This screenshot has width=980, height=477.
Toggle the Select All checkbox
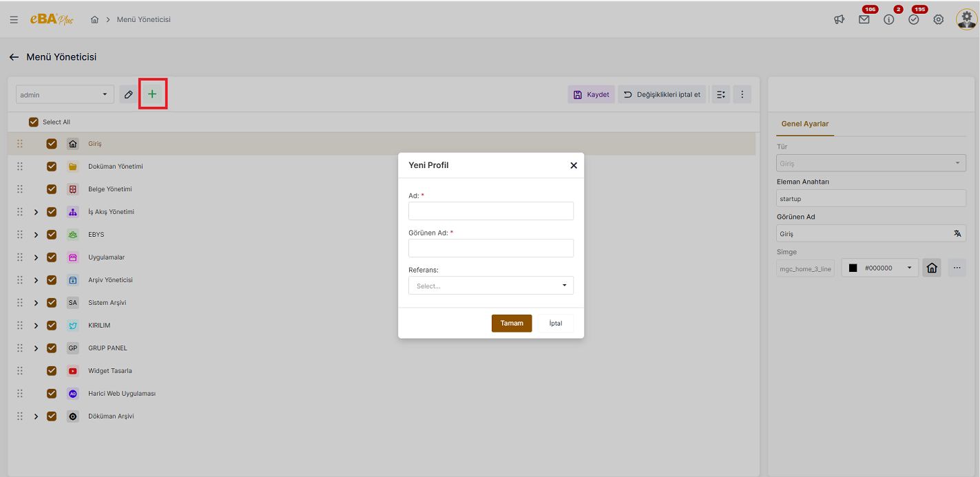tap(34, 122)
